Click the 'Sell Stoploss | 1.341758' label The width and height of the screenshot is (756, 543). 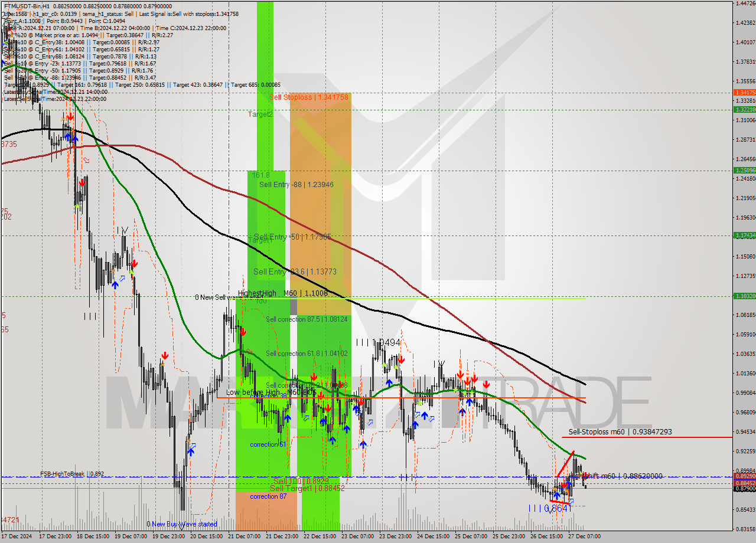click(309, 97)
